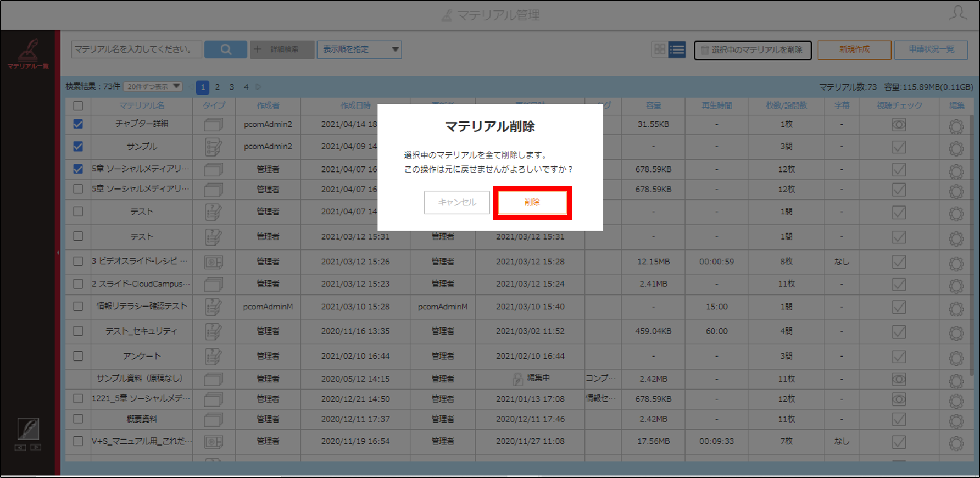Collapse the sidebar with left arrow handle
Image resolution: width=980 pixels, height=478 pixels.
coord(58,253)
